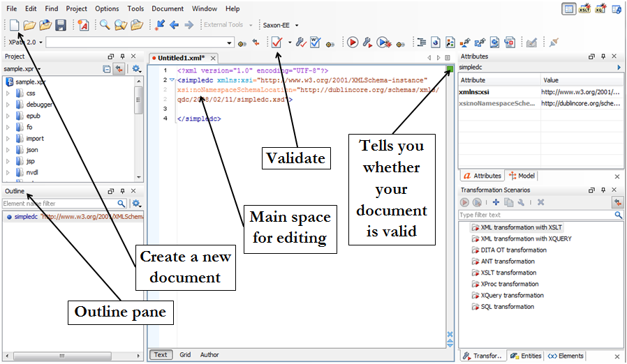The image size is (627, 364).
Task: Open the Validate options dropdown arrow
Action: click(x=289, y=42)
